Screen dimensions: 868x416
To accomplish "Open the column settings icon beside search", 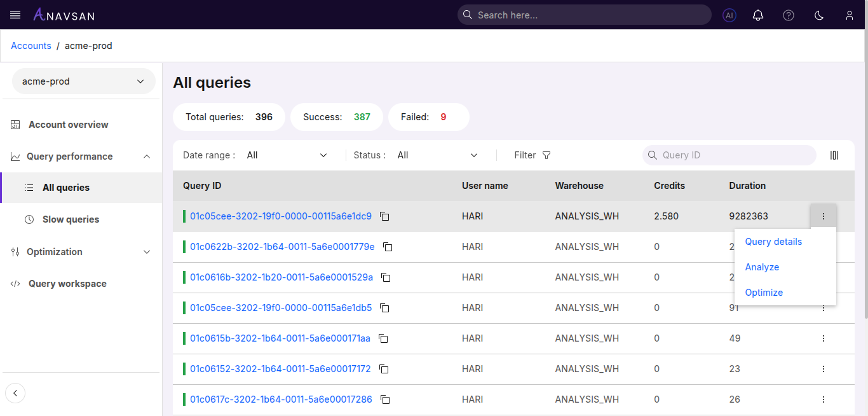I will coord(834,155).
